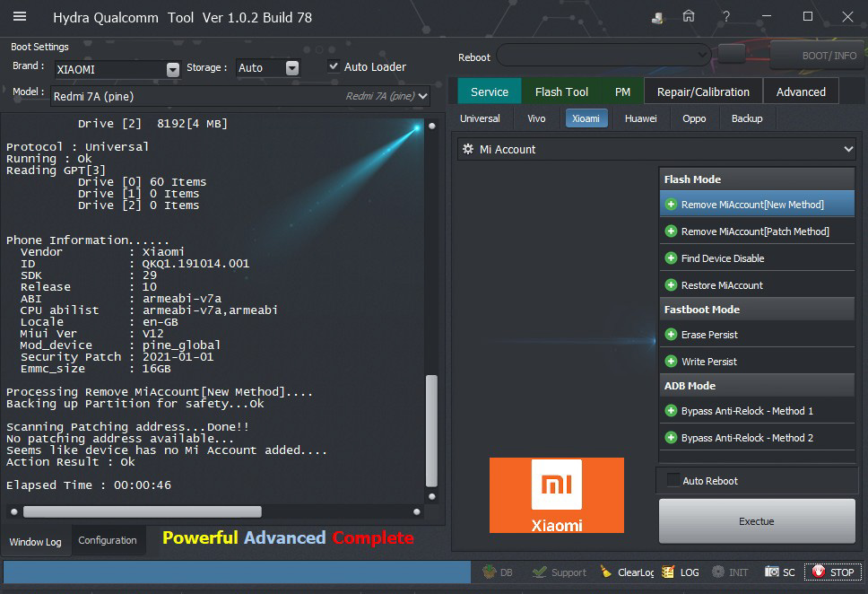Click the user account icon in title bar
868x594 pixels.
pos(658,17)
